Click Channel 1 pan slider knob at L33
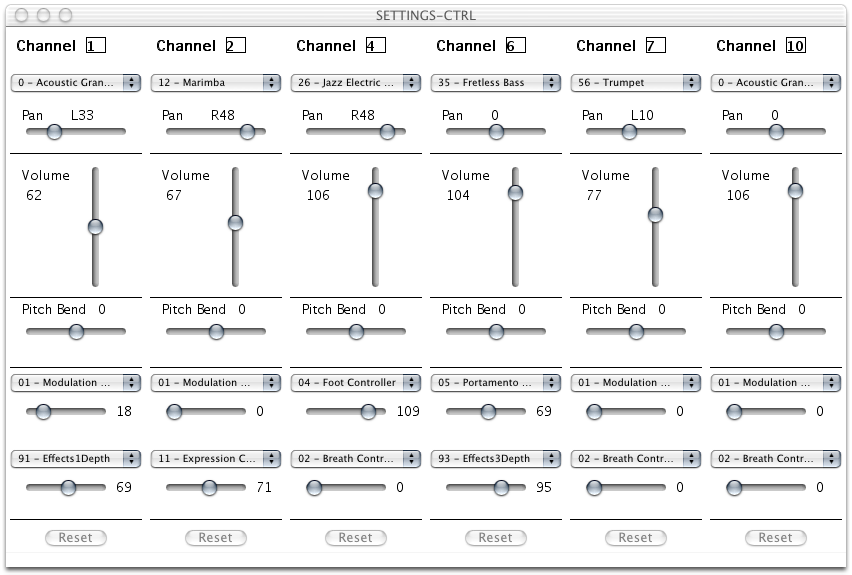 [x=54, y=132]
